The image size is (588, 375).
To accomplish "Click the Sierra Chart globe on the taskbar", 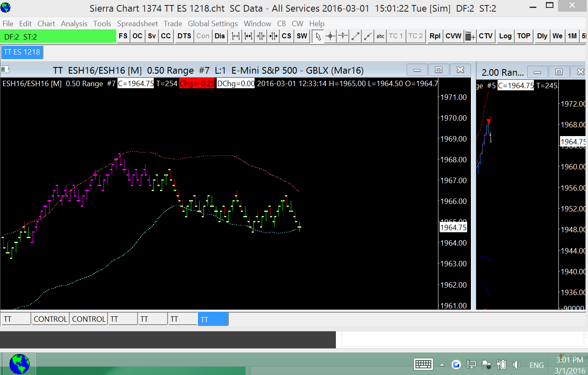I will (20, 364).
